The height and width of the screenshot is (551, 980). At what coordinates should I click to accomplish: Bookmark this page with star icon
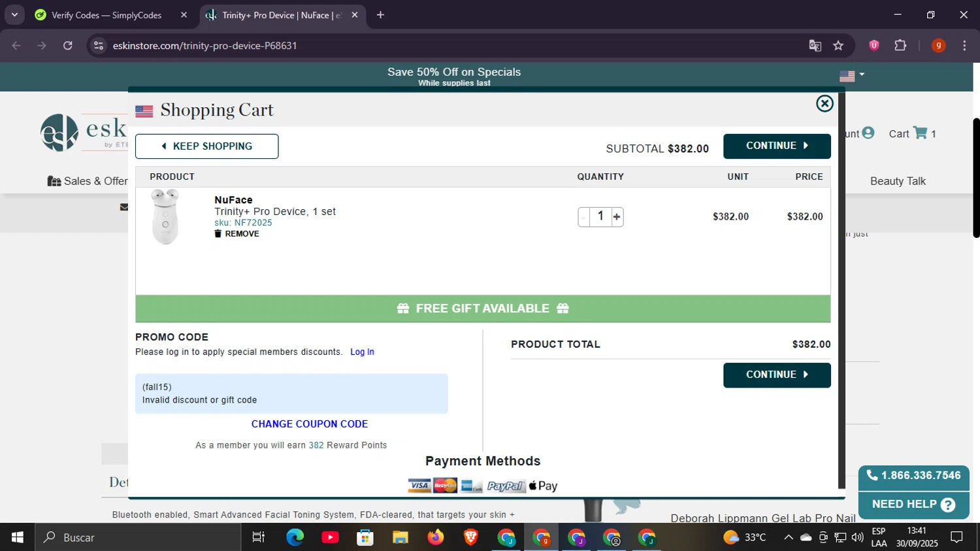(x=838, y=46)
